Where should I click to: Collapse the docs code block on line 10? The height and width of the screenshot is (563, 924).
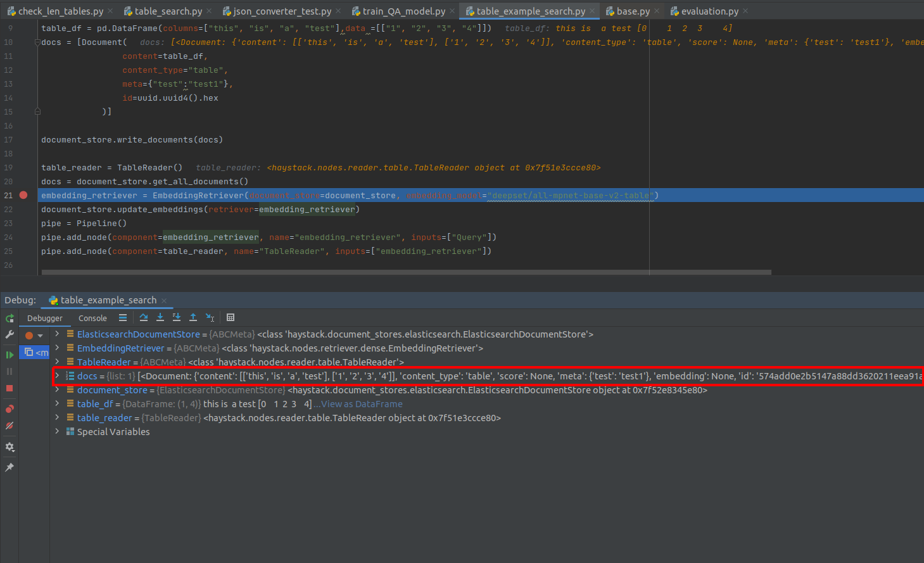click(x=37, y=42)
